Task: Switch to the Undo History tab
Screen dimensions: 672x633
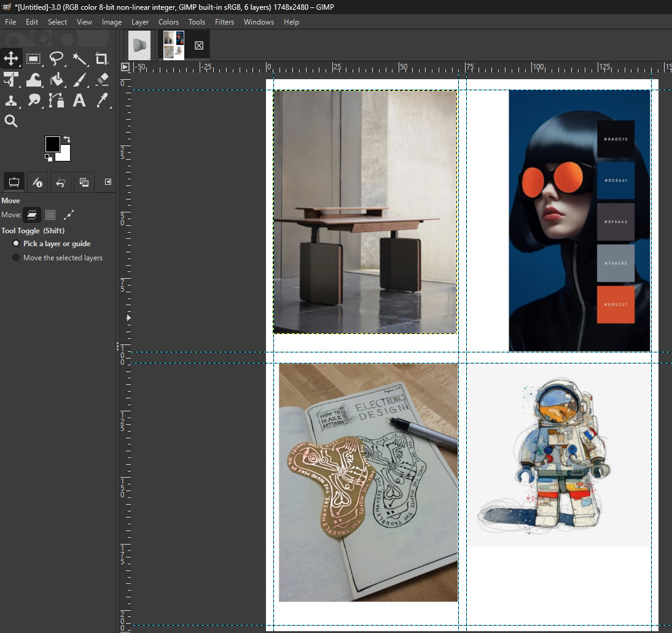Action: [x=60, y=182]
